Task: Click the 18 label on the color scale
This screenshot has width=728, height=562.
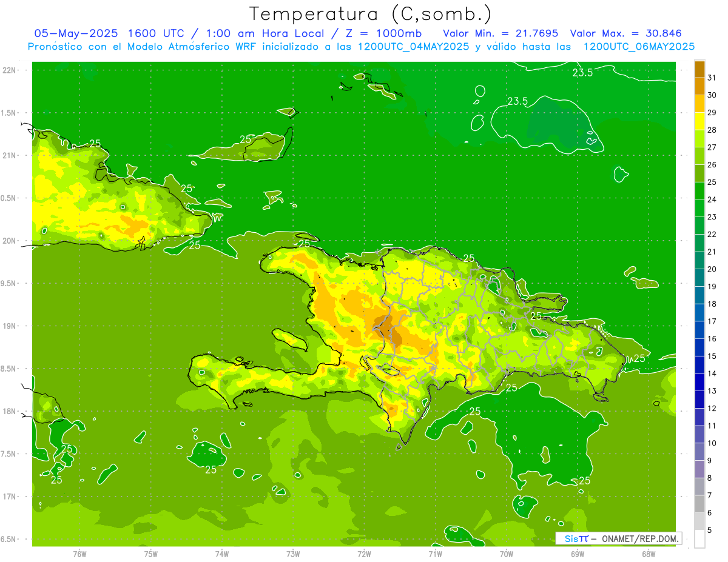Action: (x=712, y=304)
